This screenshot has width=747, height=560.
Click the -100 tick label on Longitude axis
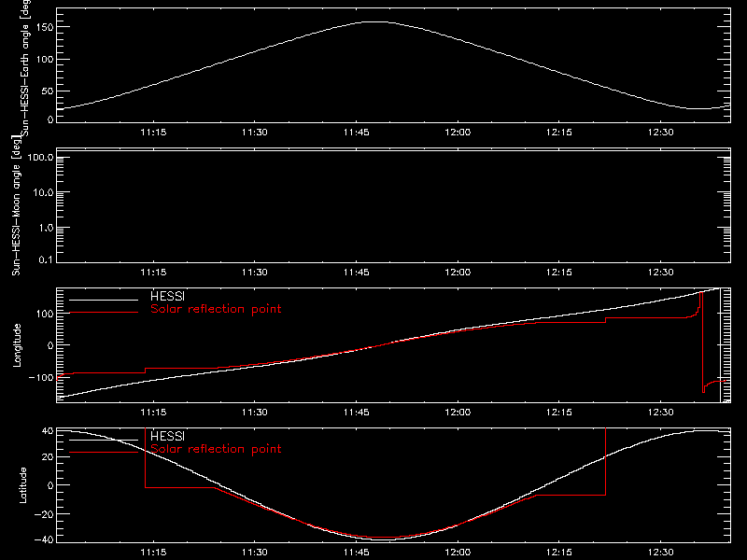[41, 377]
